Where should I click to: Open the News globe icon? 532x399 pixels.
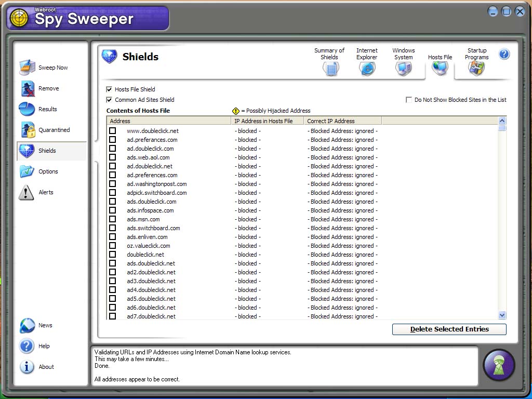tap(27, 325)
